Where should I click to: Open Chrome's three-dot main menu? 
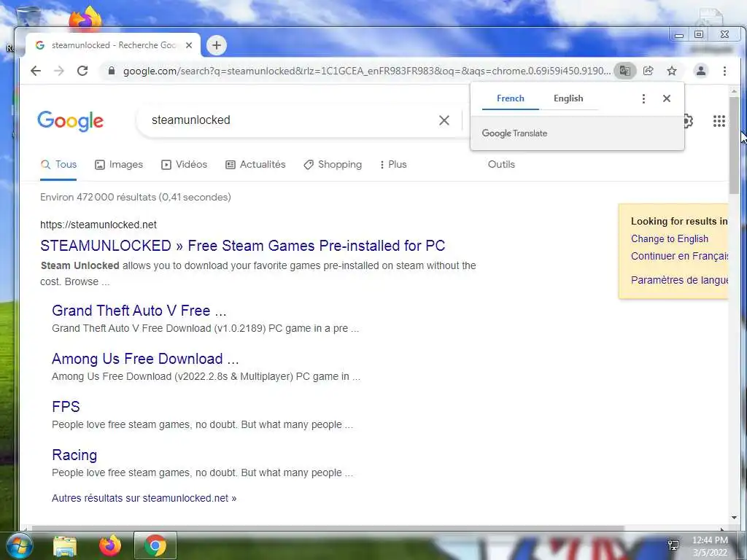pyautogui.click(x=724, y=71)
